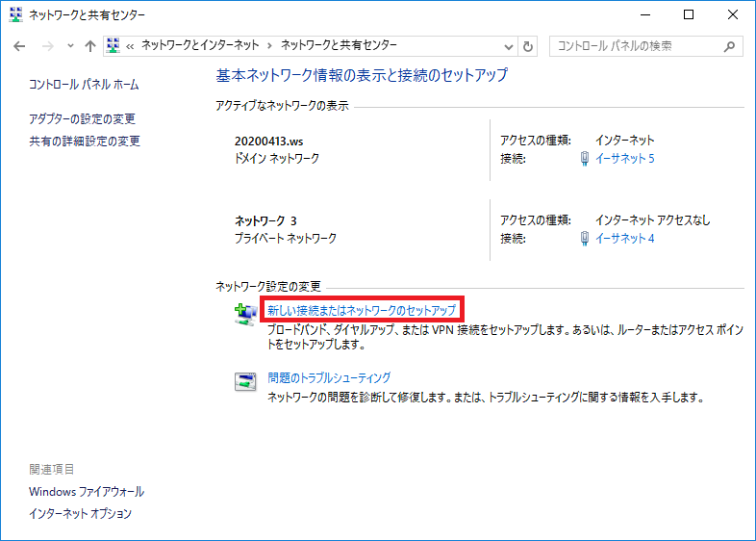Open 共有の詳細設定の変更 link
The height and width of the screenshot is (541, 756).
click(85, 141)
